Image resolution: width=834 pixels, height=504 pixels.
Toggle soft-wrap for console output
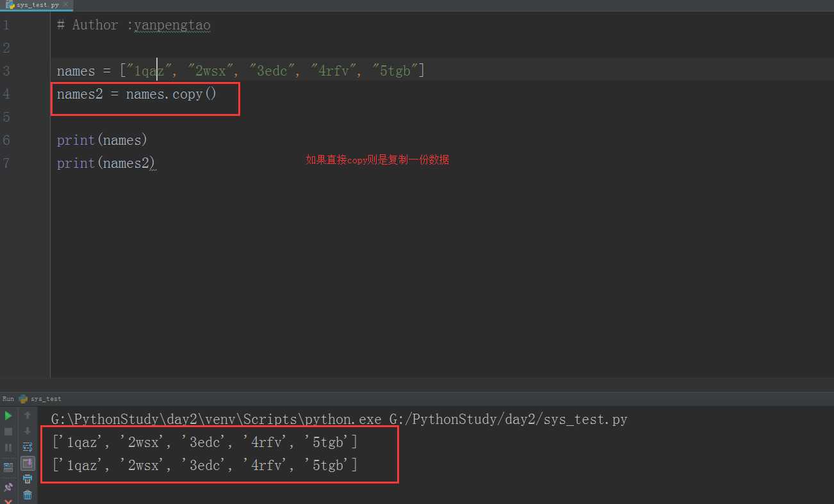point(28,447)
